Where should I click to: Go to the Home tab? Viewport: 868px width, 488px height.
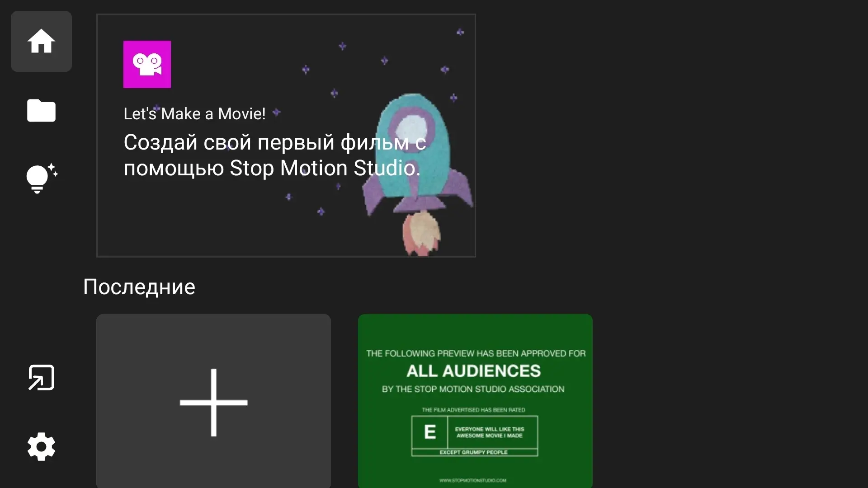41,41
